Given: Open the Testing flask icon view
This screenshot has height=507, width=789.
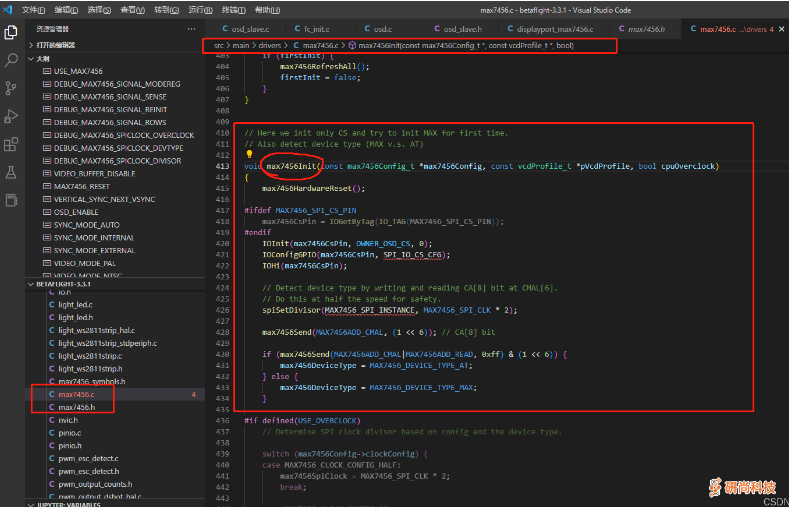Looking at the screenshot, I should (x=12, y=172).
